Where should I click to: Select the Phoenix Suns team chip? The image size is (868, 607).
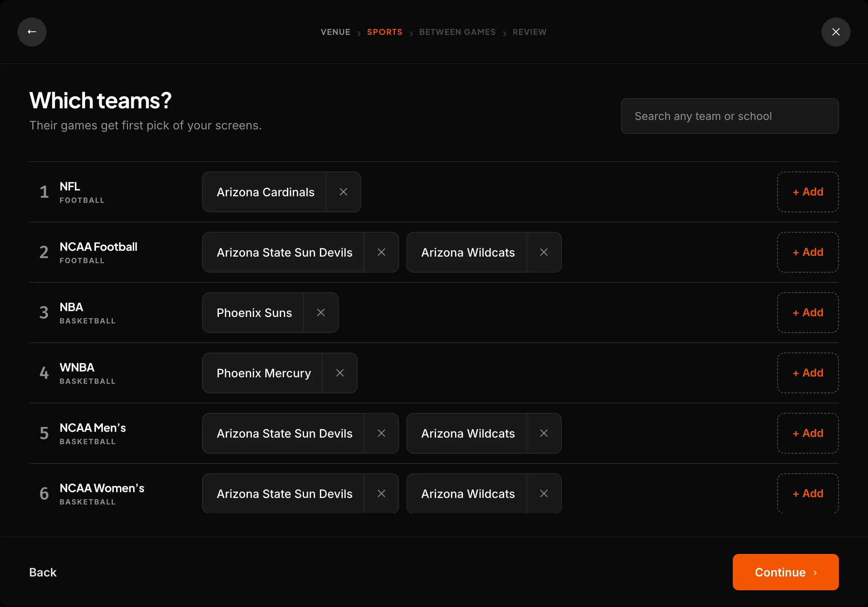(x=254, y=313)
